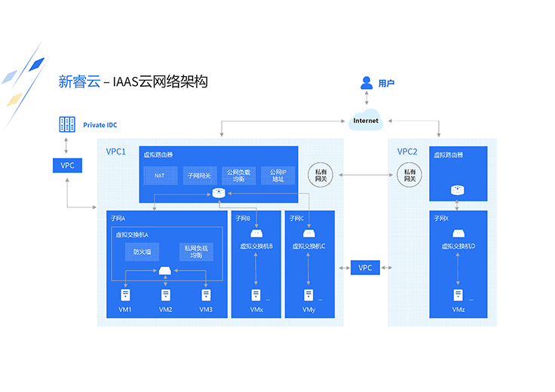Select the VMx server icon

pos(256,295)
